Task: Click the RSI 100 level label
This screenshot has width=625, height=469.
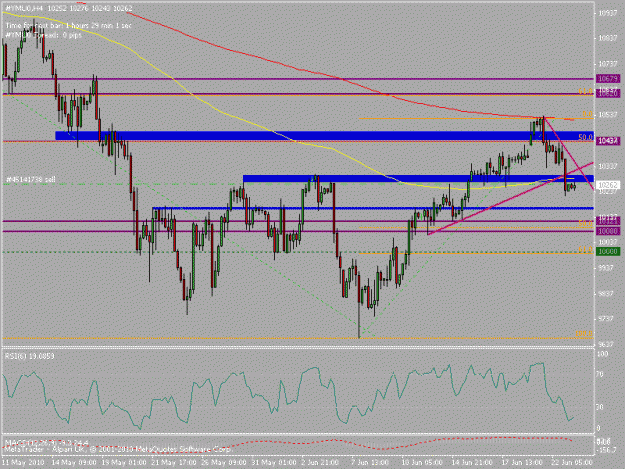Action: pyautogui.click(x=603, y=354)
